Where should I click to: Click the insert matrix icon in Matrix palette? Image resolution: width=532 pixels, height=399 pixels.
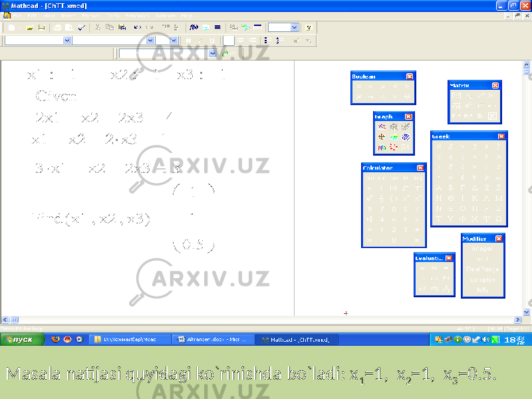pos(456,96)
